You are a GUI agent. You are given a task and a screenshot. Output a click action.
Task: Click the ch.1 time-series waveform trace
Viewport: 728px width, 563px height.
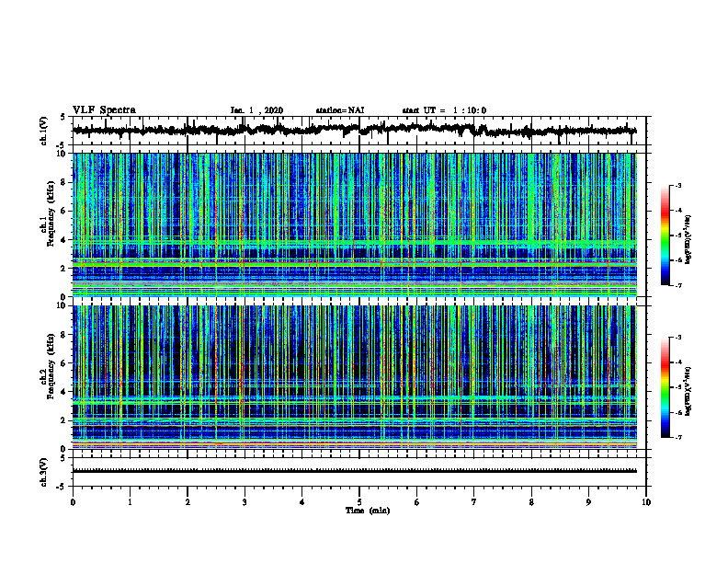tap(355, 130)
